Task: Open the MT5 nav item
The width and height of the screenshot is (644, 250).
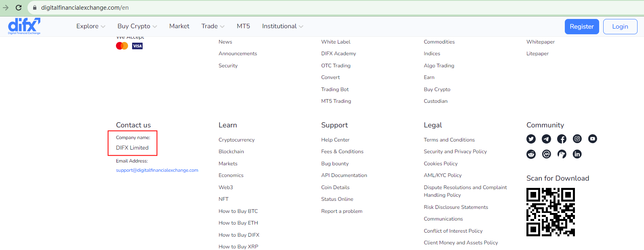Action: (243, 26)
